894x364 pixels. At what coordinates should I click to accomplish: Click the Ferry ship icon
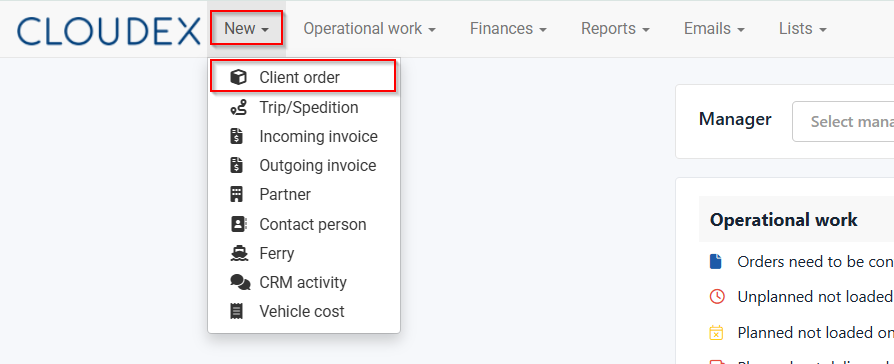pyautogui.click(x=239, y=253)
